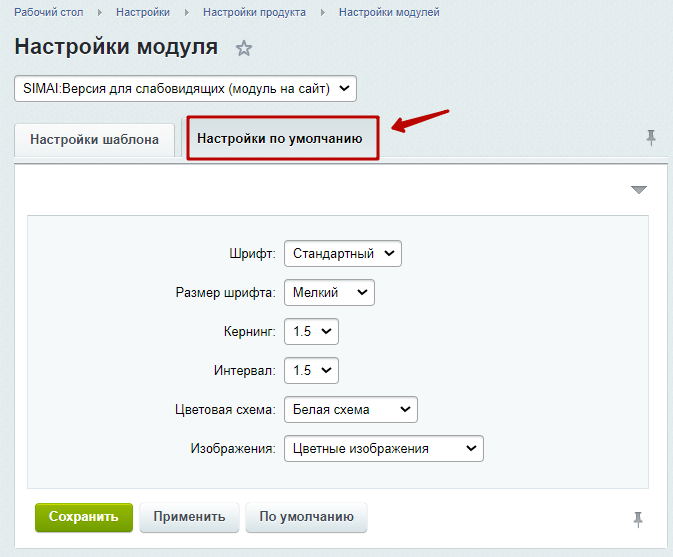
Task: Click the Применить button
Action: 189,518
